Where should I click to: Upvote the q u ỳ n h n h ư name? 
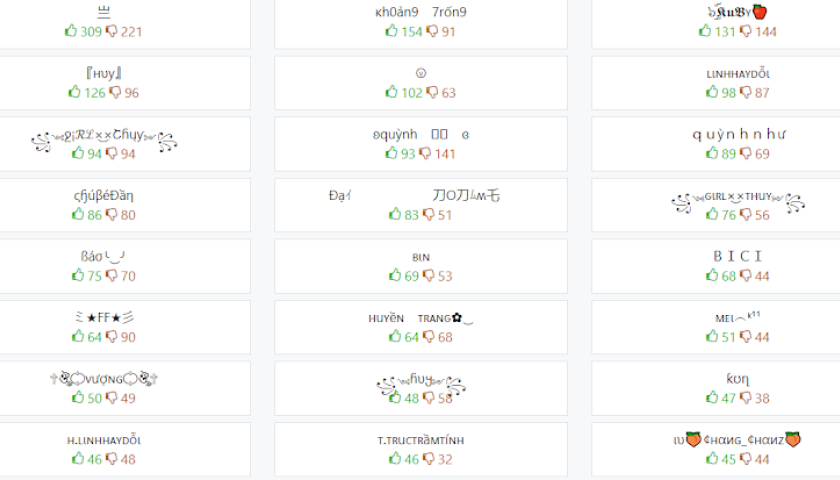click(x=712, y=153)
